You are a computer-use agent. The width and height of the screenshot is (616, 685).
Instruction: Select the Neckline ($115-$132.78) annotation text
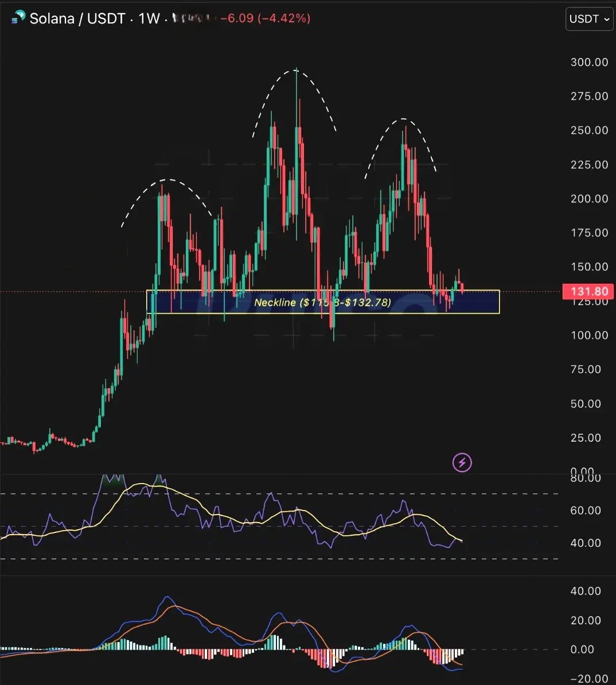pos(322,302)
